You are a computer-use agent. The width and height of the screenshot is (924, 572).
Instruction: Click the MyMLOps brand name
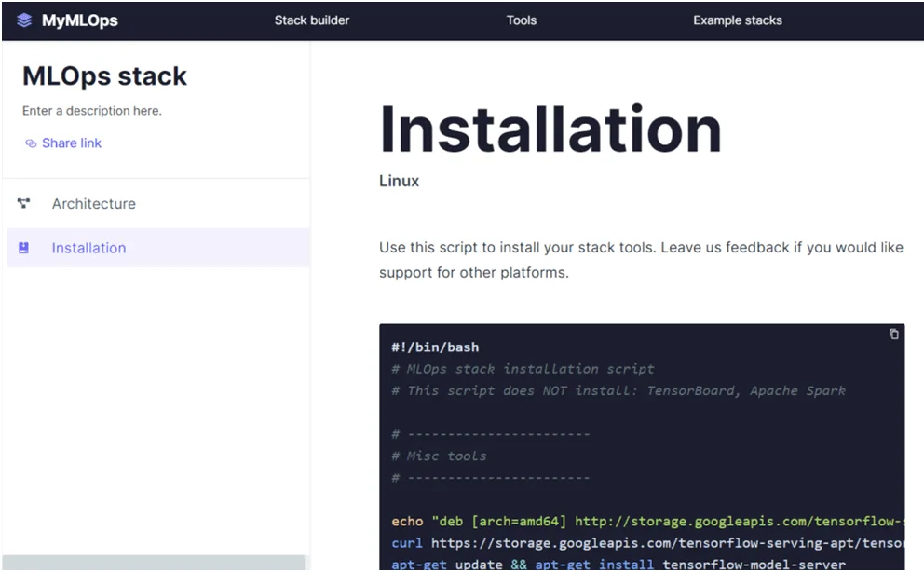79,20
